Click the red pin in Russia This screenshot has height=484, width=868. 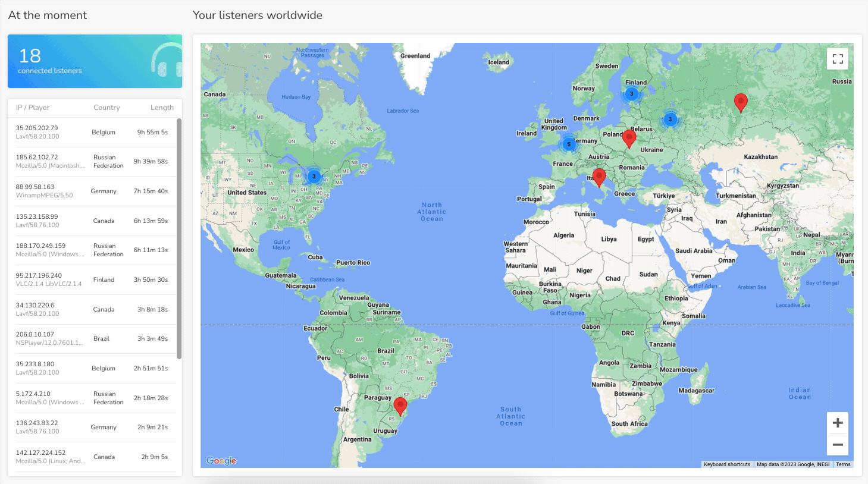tap(741, 102)
